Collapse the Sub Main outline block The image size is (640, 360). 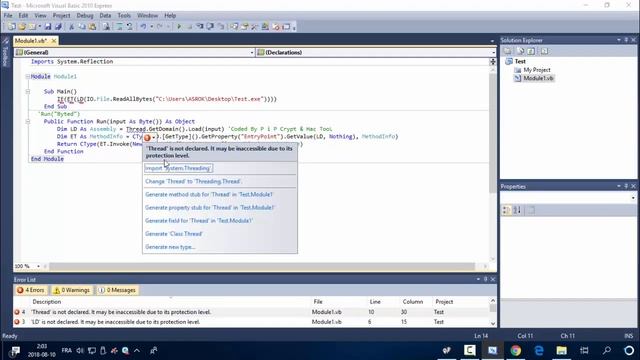coord(28,91)
